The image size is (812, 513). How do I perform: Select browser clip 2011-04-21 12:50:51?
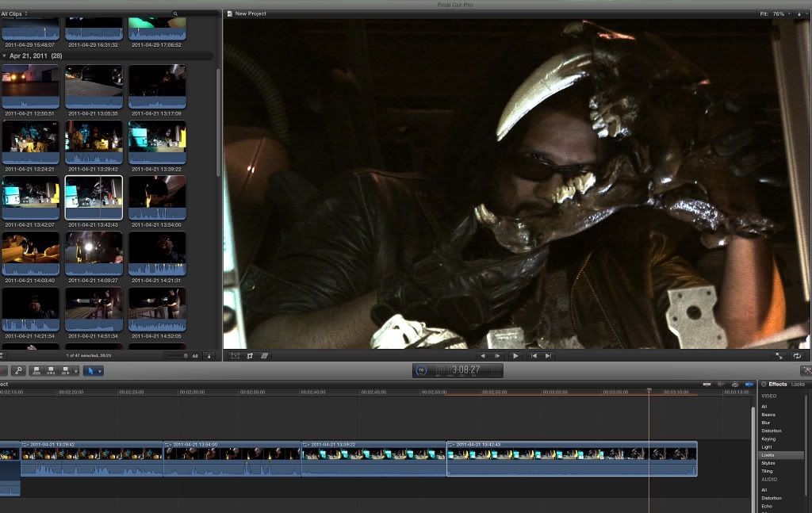31,86
